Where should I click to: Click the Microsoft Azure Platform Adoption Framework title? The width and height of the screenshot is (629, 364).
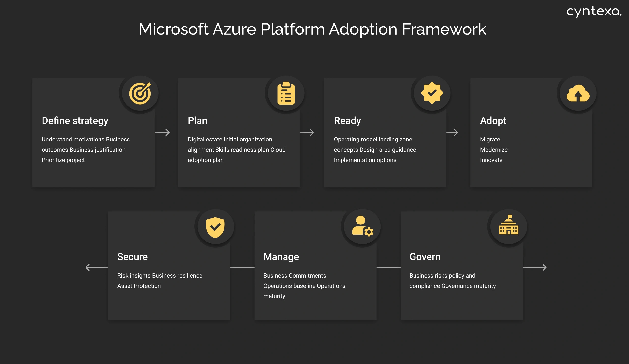[x=312, y=29]
